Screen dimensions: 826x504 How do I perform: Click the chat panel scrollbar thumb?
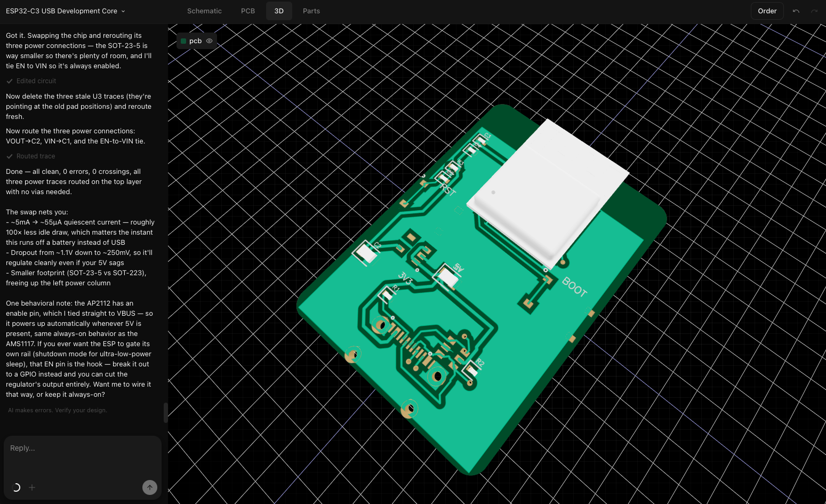(165, 413)
